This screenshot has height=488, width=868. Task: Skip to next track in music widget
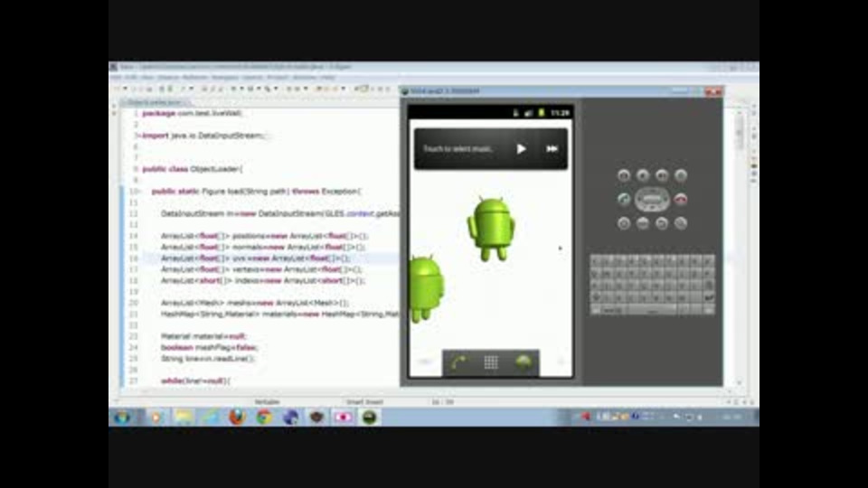tap(552, 149)
